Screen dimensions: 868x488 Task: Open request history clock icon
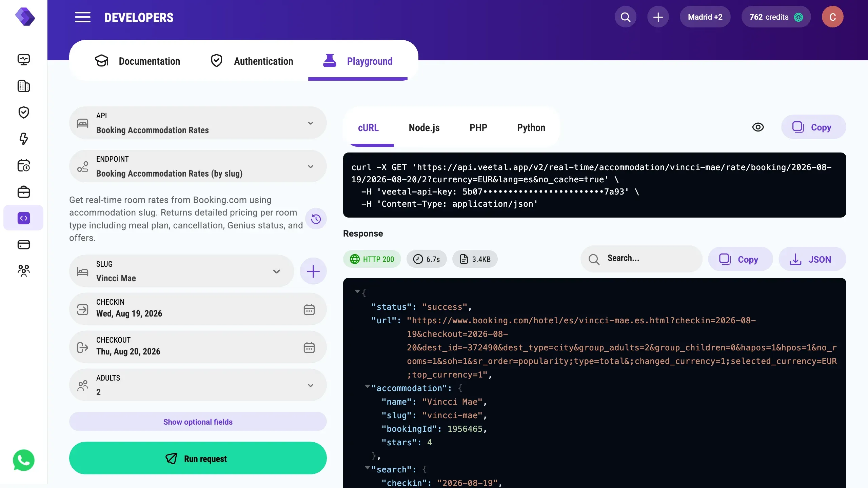click(x=316, y=219)
